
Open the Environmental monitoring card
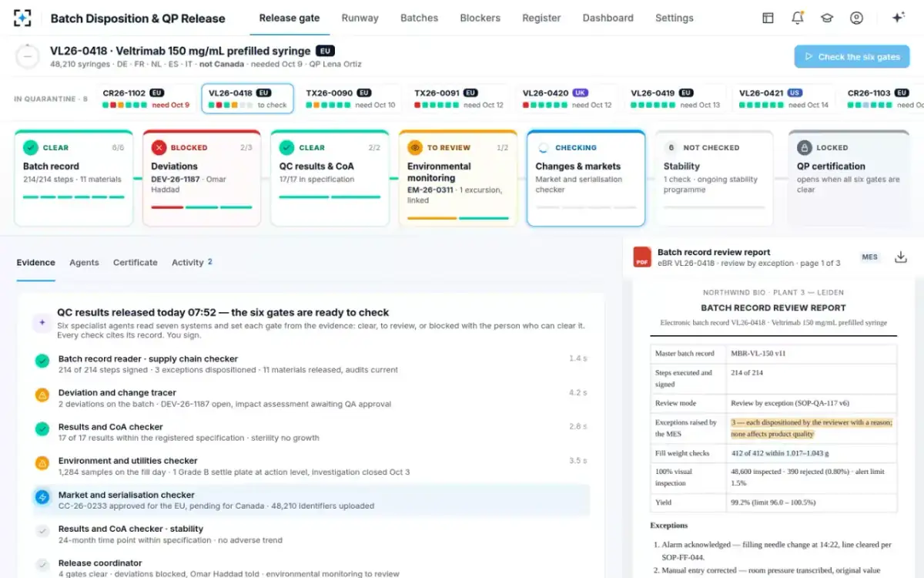(x=457, y=178)
